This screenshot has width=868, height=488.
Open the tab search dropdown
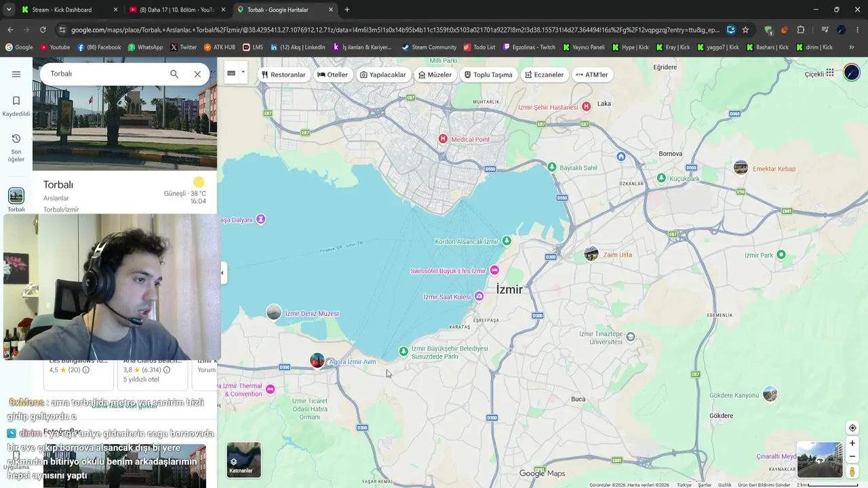tap(9, 9)
